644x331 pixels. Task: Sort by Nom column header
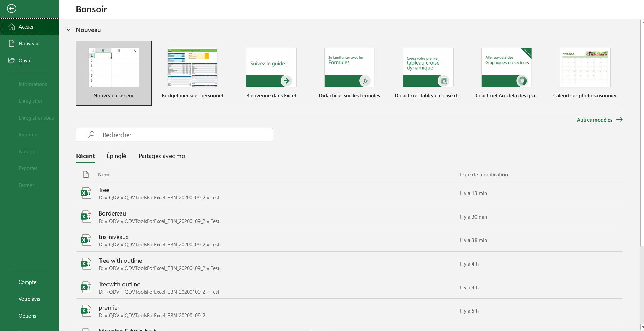103,174
